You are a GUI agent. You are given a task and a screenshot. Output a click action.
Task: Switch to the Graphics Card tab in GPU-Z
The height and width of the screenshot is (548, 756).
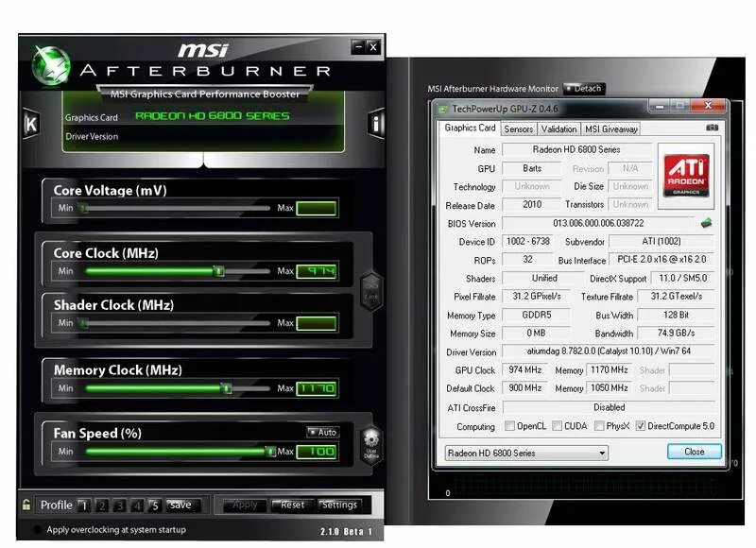click(470, 128)
